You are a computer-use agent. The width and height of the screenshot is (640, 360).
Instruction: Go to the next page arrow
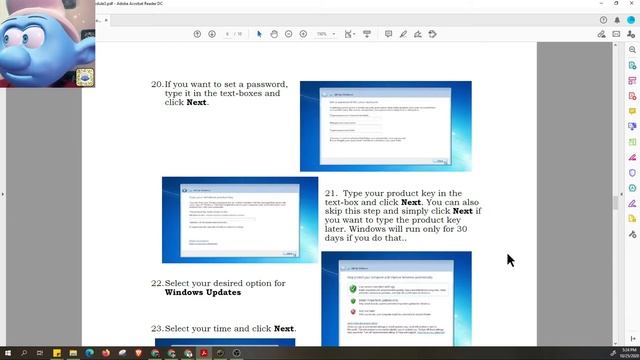212,34
